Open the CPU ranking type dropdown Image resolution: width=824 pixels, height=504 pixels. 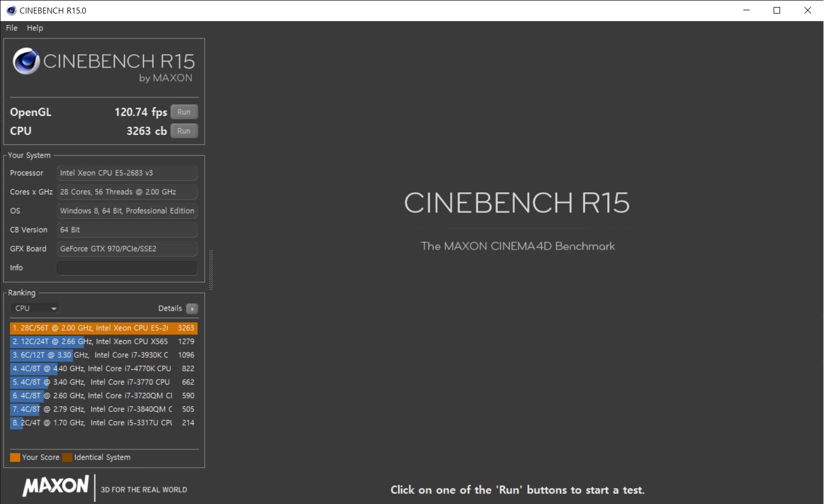[35, 308]
